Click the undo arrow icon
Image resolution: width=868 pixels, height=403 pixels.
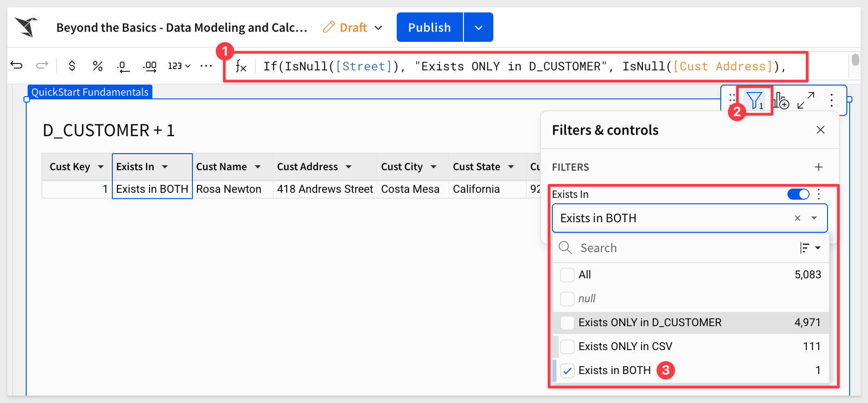(x=17, y=66)
